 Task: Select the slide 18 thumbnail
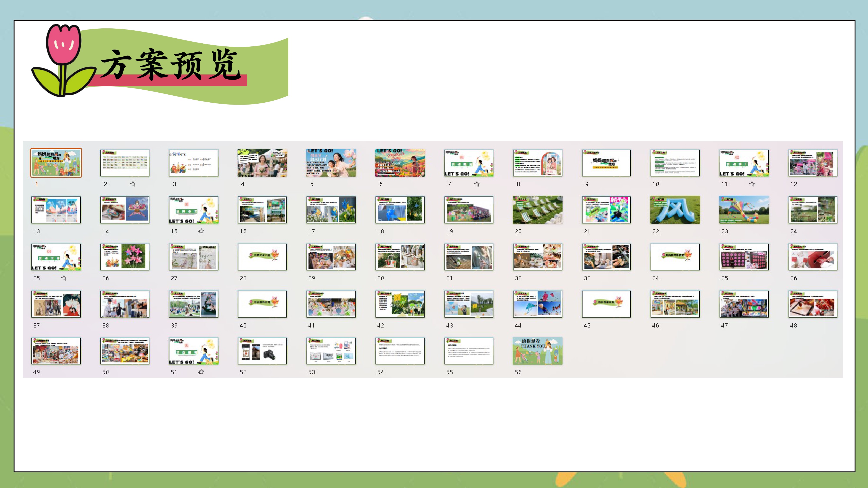pos(400,210)
